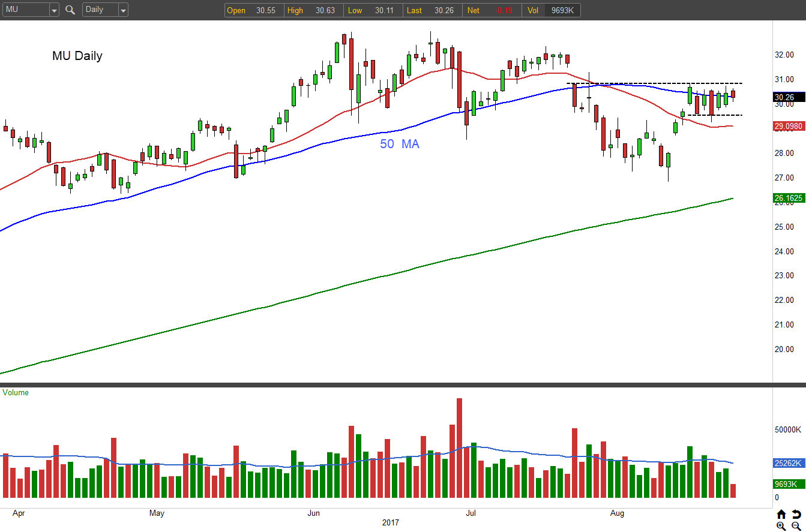Zoom in using the plus magnifier
Screen dimensions: 806x532
(781, 526)
